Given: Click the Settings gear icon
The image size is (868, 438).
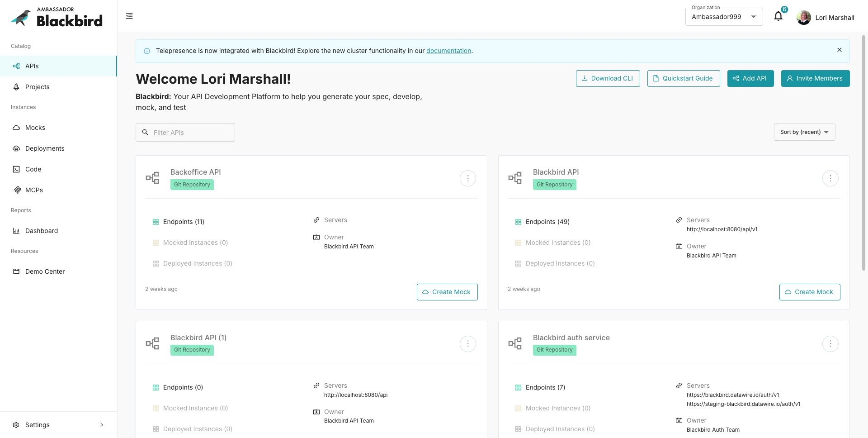Looking at the screenshot, I should point(16,425).
